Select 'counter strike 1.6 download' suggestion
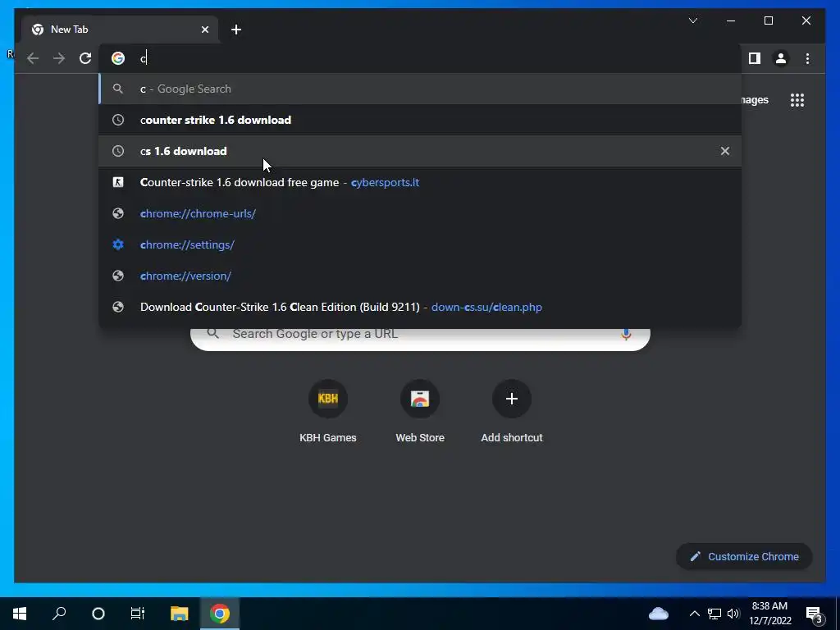The image size is (840, 630). 421,120
